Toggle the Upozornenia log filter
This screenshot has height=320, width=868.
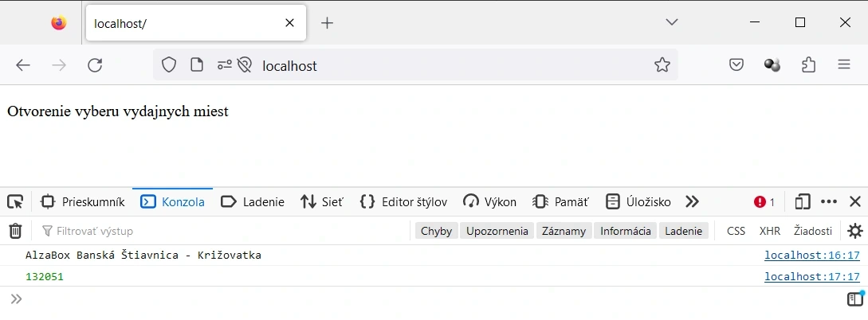497,231
